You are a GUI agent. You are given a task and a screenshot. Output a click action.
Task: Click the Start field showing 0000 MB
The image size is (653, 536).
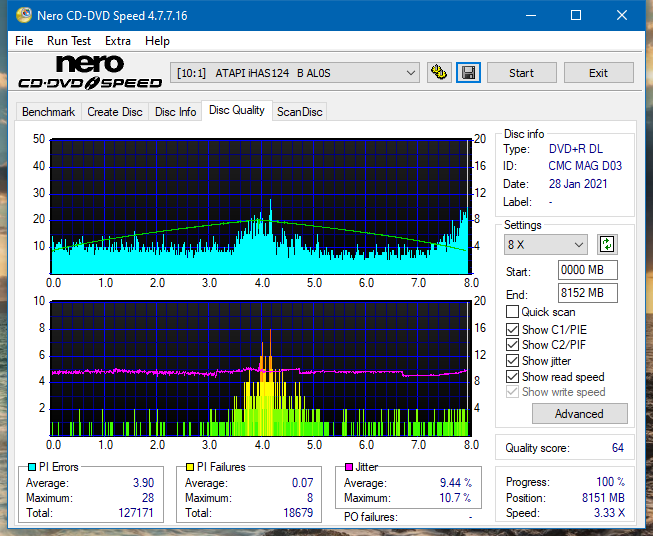[x=588, y=270]
